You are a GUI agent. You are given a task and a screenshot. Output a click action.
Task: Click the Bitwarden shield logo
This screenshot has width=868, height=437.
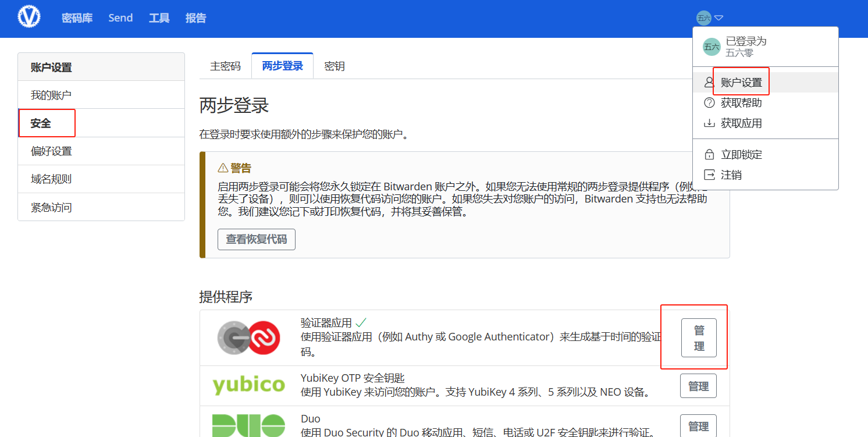point(29,17)
